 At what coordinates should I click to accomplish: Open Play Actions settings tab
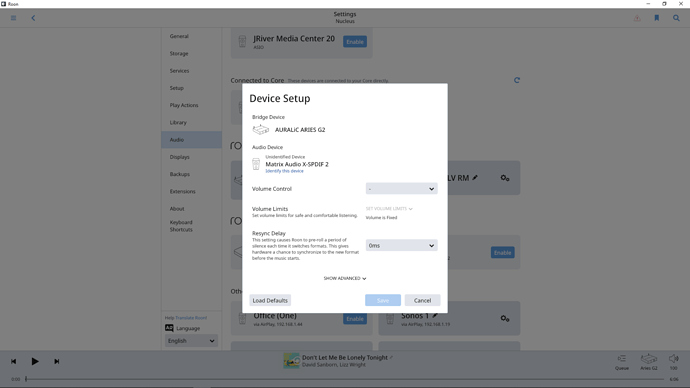point(191,105)
